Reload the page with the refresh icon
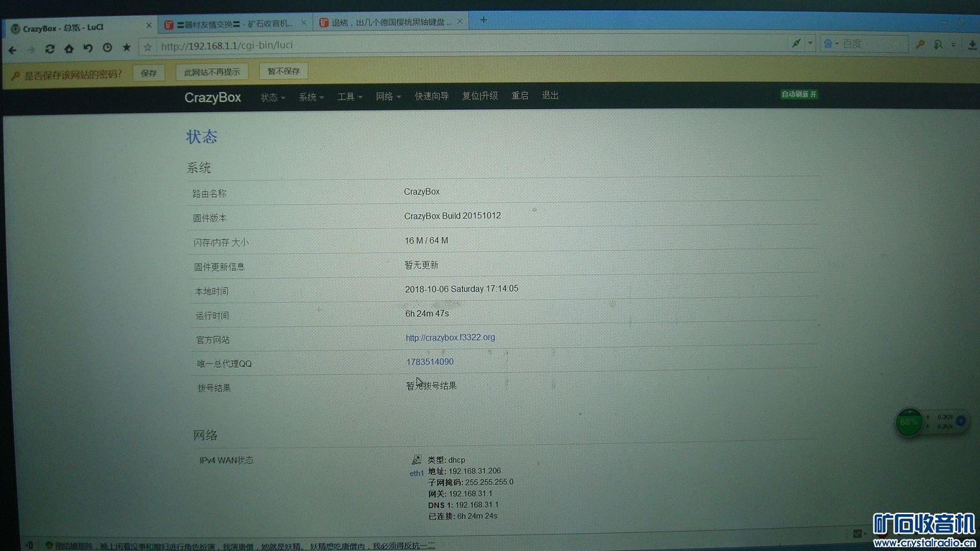The image size is (980, 551). pyautogui.click(x=49, y=48)
